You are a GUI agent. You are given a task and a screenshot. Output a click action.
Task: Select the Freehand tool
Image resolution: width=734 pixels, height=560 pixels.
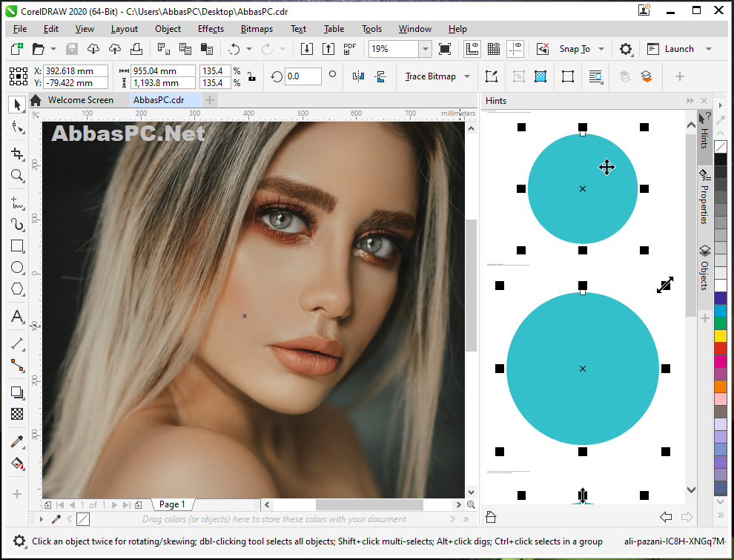pos(17,202)
